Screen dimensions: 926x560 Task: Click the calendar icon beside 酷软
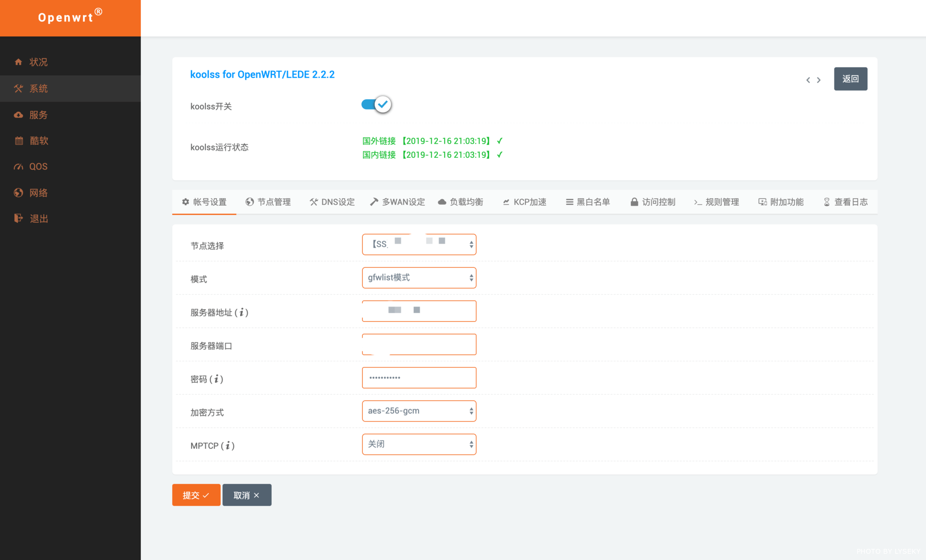coord(19,141)
